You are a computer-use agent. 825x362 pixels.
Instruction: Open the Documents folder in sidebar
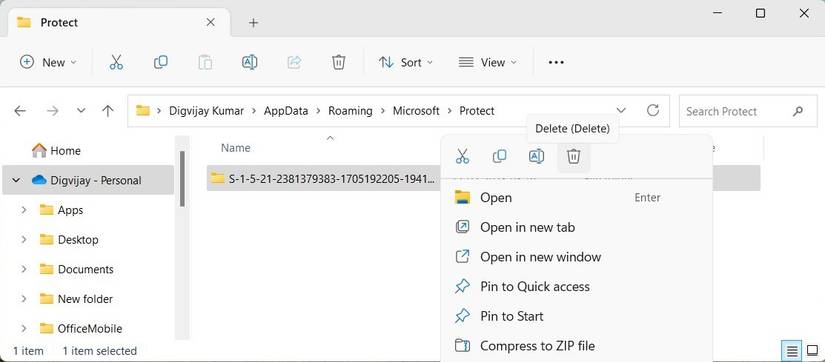tap(77, 269)
